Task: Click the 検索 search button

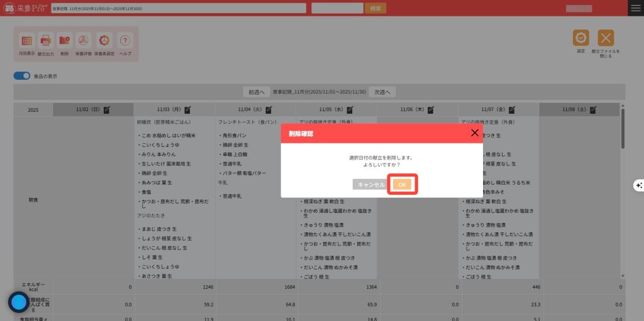Action: point(375,8)
